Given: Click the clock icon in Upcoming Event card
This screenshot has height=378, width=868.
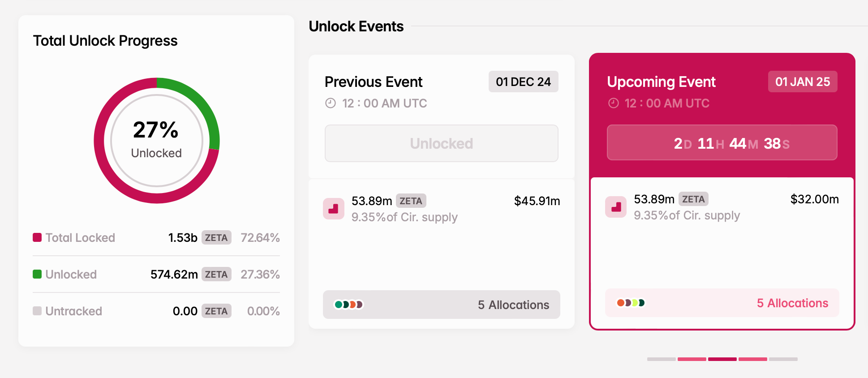Looking at the screenshot, I should point(613,103).
